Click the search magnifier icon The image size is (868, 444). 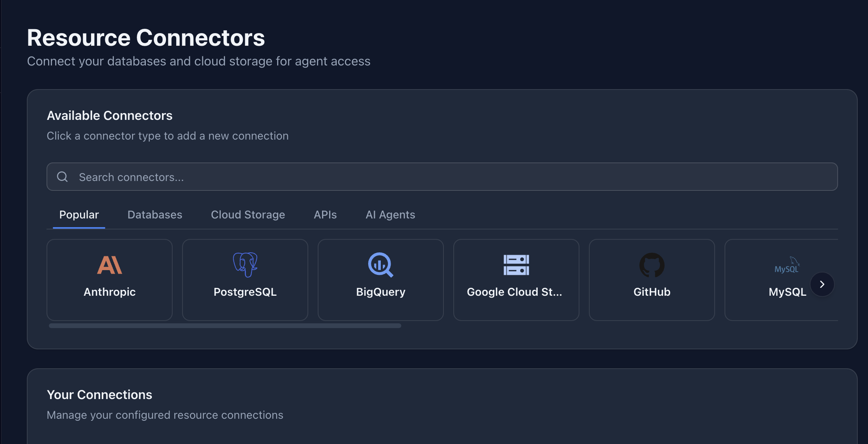click(x=62, y=177)
